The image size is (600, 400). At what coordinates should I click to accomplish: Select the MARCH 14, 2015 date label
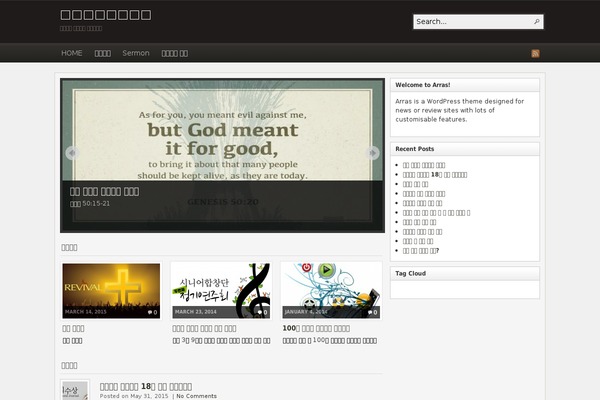pyautogui.click(x=86, y=312)
